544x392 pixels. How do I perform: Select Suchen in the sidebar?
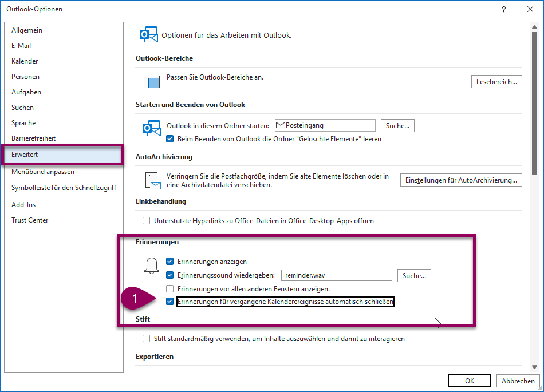[64, 108]
